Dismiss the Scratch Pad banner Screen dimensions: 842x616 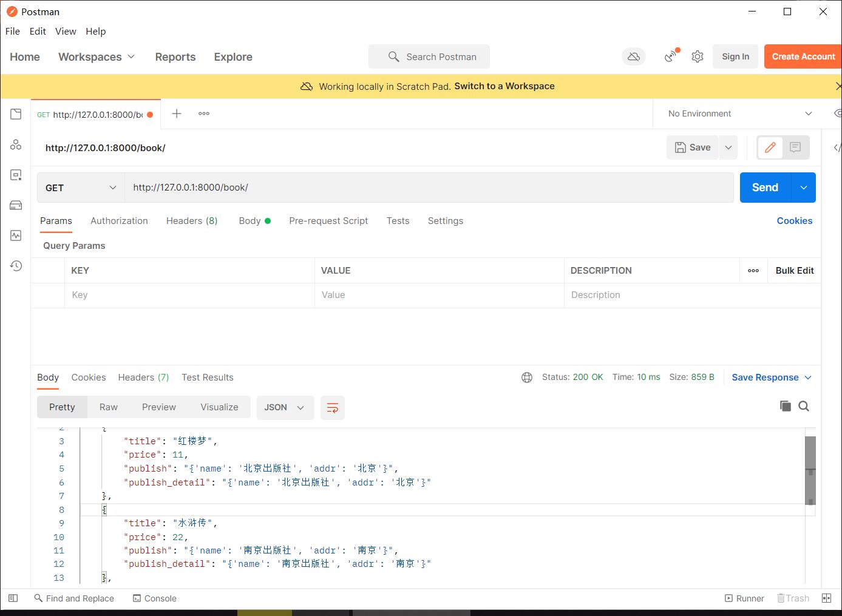(x=838, y=86)
